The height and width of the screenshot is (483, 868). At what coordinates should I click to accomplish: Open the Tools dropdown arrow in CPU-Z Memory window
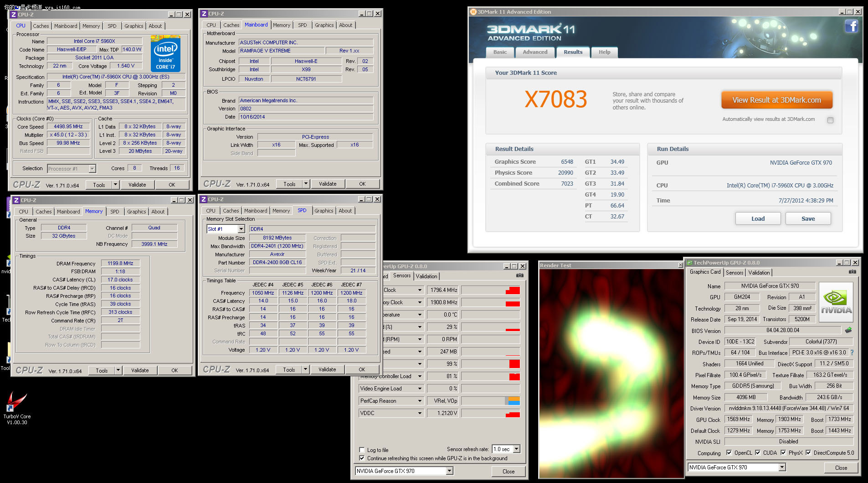[118, 370]
